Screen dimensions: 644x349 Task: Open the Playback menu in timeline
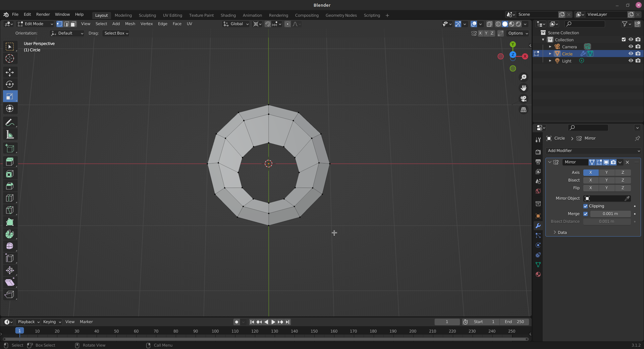(29, 322)
